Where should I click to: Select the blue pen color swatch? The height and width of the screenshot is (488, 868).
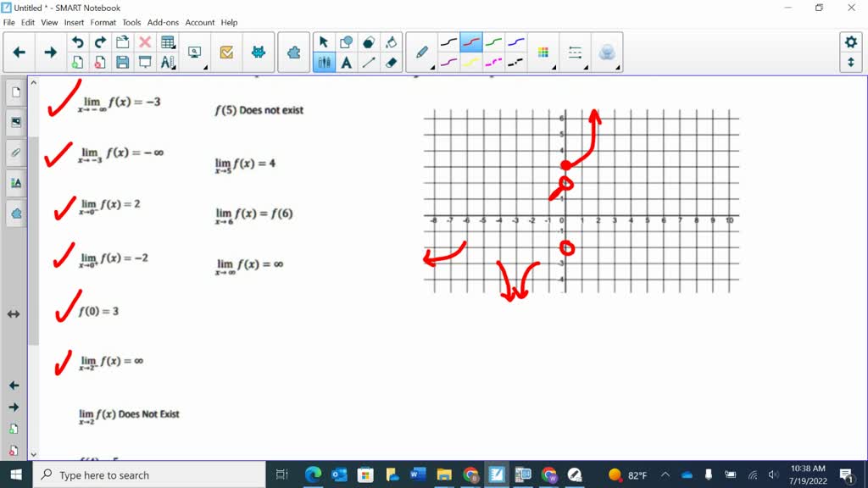515,41
